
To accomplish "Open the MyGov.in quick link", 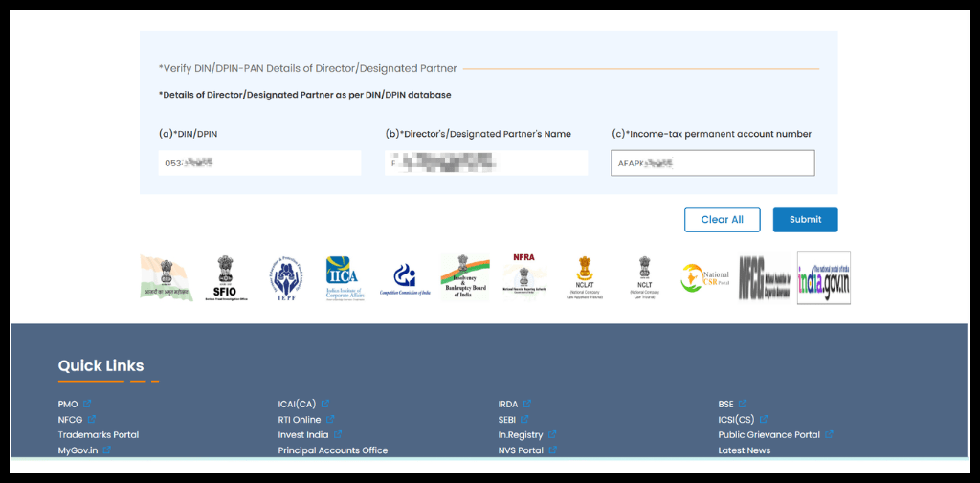I will (78, 450).
